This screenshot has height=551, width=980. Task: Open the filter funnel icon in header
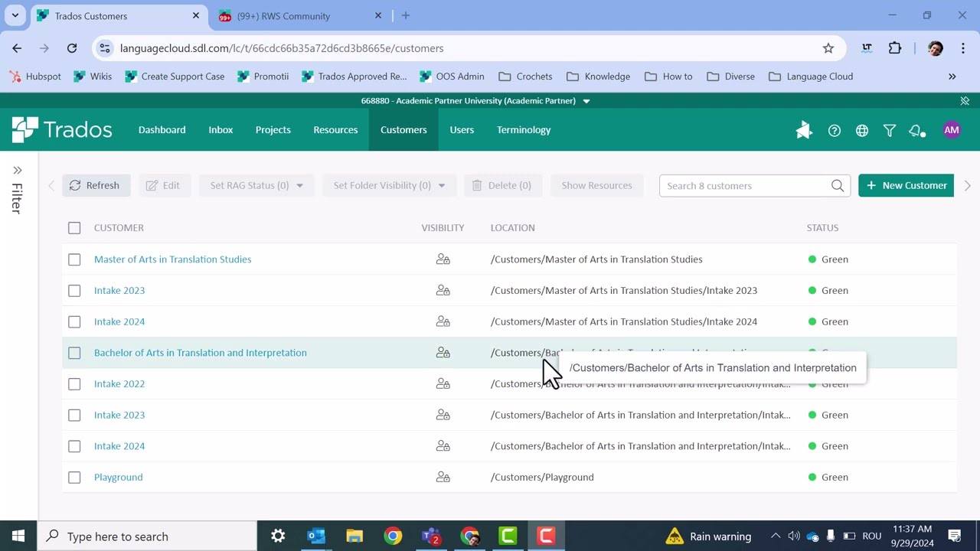[890, 131]
